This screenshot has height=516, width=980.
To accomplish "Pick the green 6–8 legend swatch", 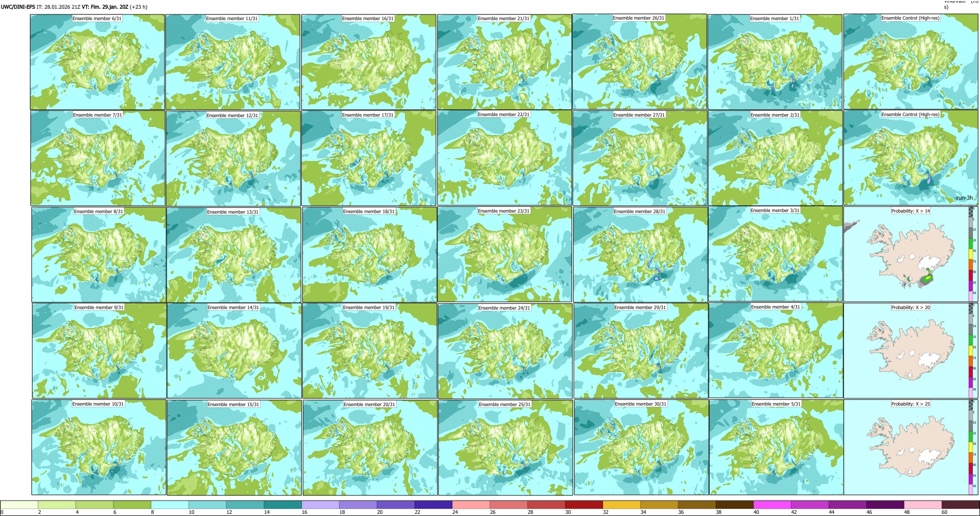I will tap(132, 505).
